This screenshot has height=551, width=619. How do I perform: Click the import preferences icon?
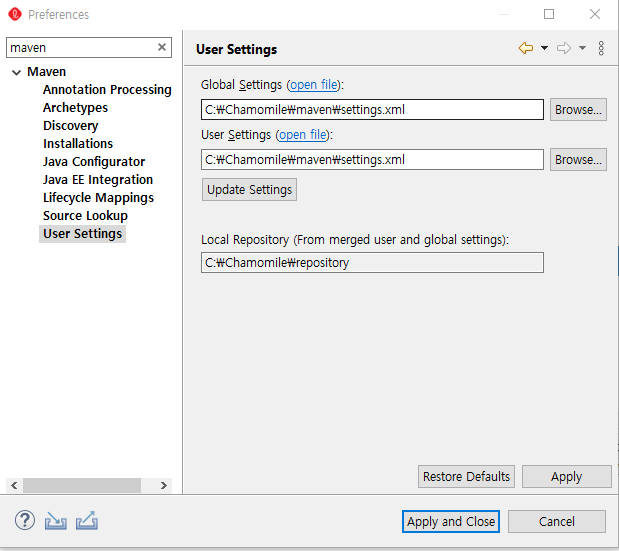pyautogui.click(x=56, y=520)
